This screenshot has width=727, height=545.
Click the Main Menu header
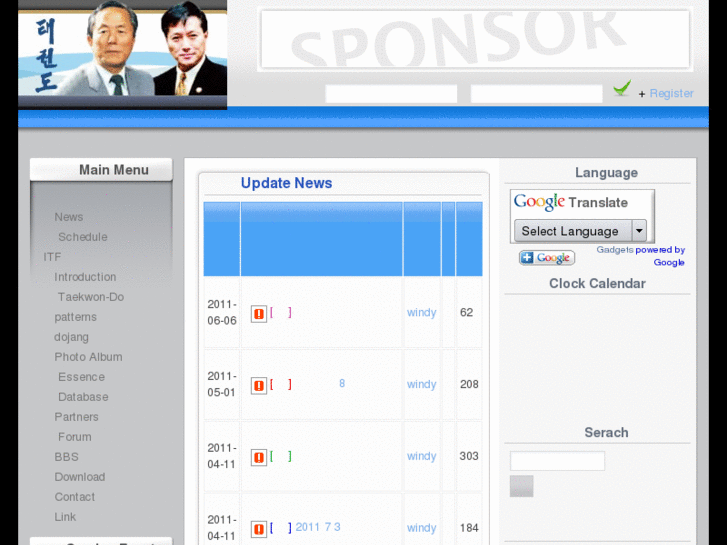click(x=102, y=170)
